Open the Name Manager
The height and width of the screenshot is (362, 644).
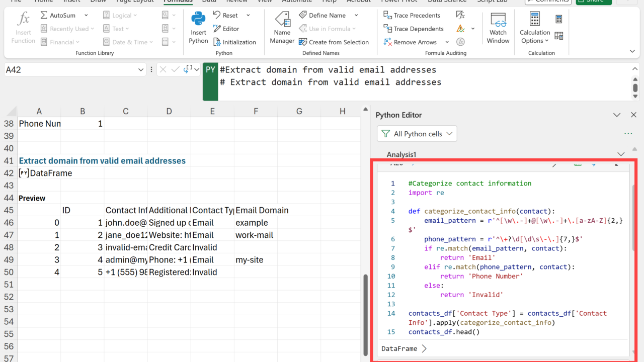pyautogui.click(x=282, y=29)
